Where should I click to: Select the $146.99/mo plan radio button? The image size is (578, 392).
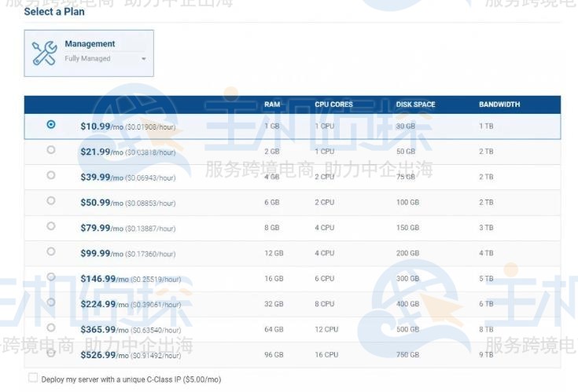coord(51,277)
